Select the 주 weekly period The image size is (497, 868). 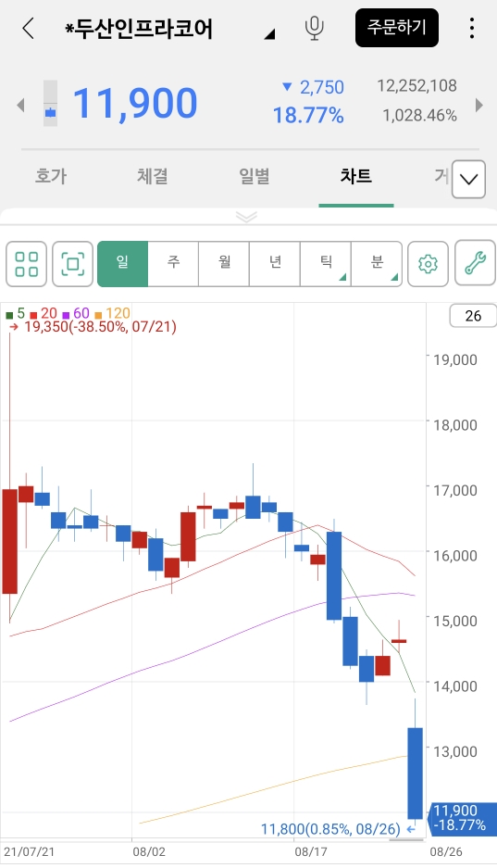pos(174,263)
